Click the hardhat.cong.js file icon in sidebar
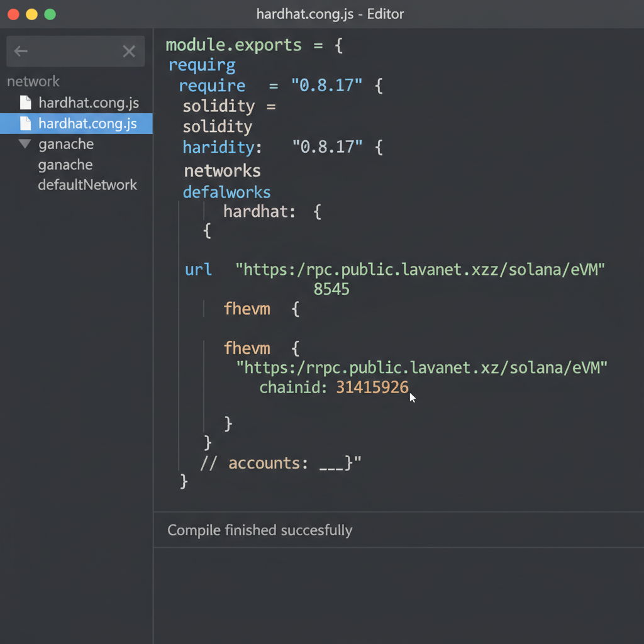The image size is (644, 644). pos(25,103)
